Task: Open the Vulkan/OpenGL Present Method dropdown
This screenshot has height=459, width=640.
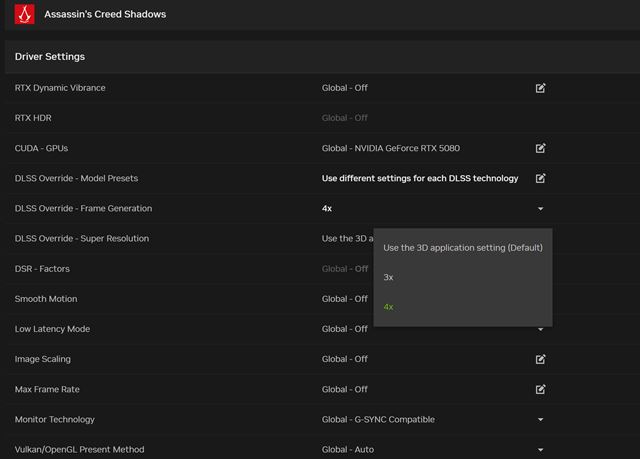Action: (540, 450)
